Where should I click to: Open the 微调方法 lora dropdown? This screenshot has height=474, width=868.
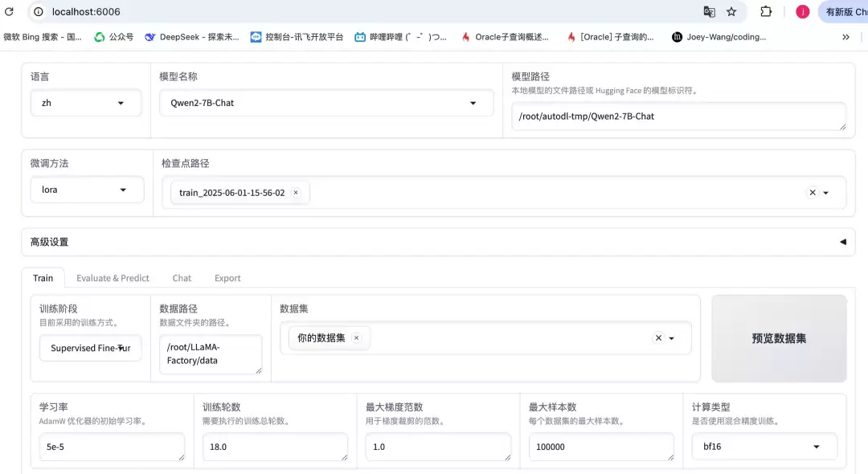(87, 190)
